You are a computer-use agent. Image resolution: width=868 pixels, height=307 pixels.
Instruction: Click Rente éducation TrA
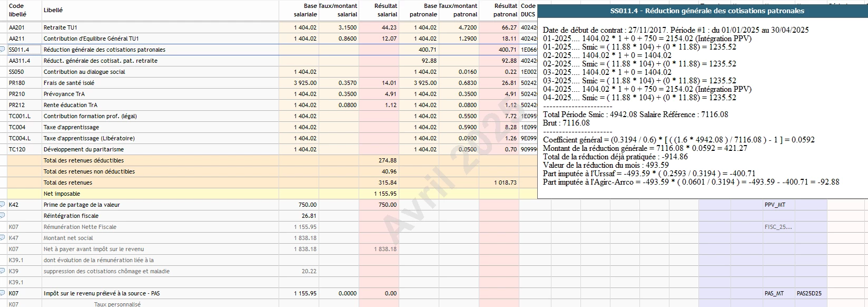[x=71, y=105]
